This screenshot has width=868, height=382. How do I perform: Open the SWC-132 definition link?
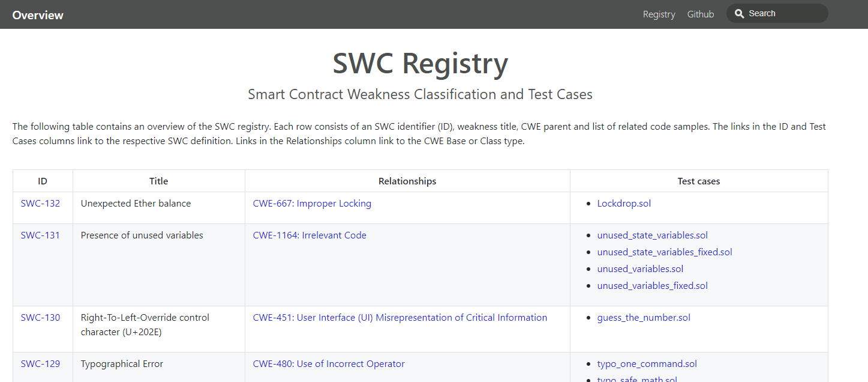(40, 204)
